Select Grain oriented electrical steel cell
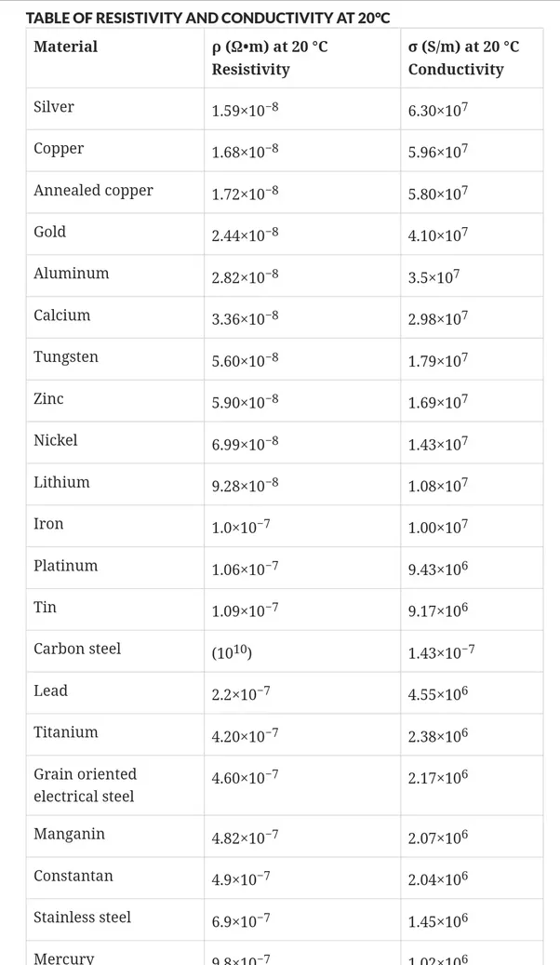Viewport: 560px width, 965px height. pos(115,785)
